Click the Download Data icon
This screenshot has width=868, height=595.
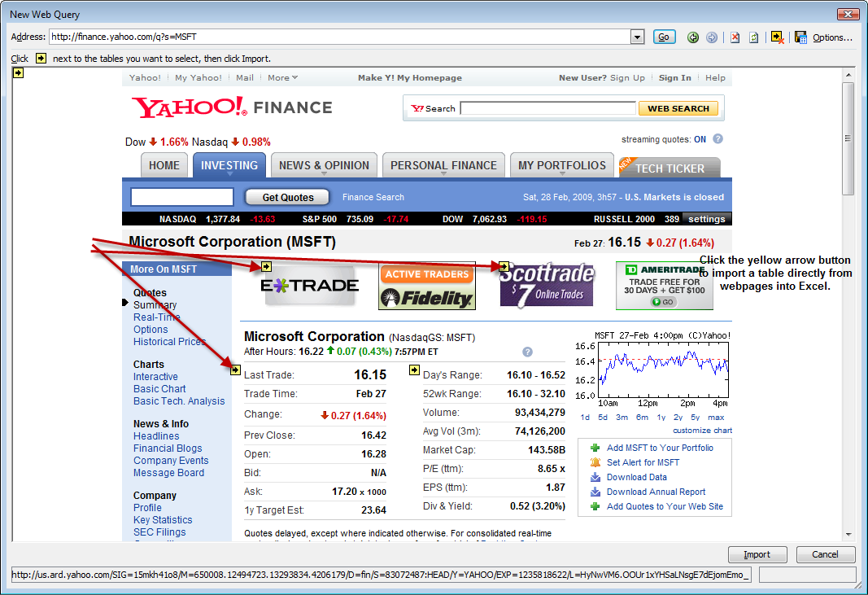point(595,477)
